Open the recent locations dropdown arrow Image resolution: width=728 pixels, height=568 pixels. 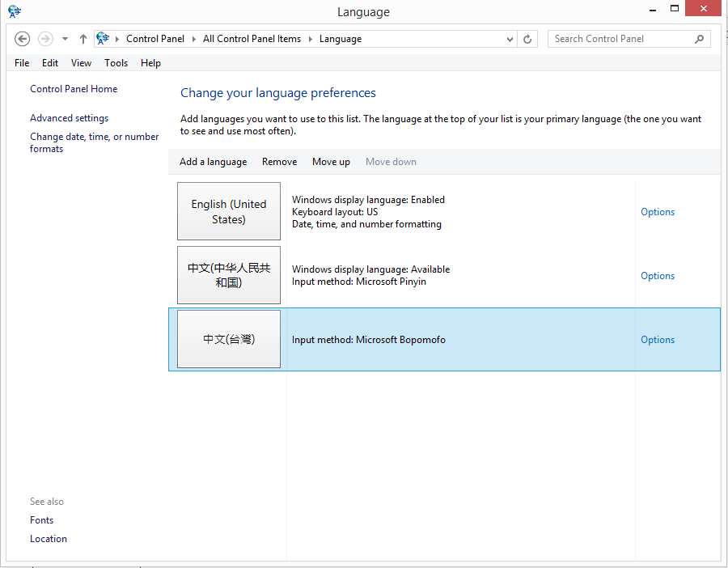pos(65,39)
